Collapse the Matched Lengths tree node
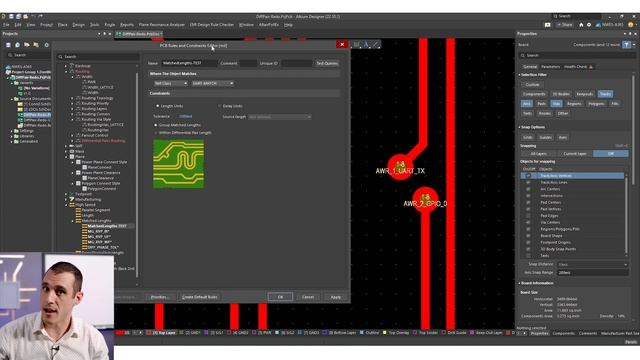 [x=73, y=221]
